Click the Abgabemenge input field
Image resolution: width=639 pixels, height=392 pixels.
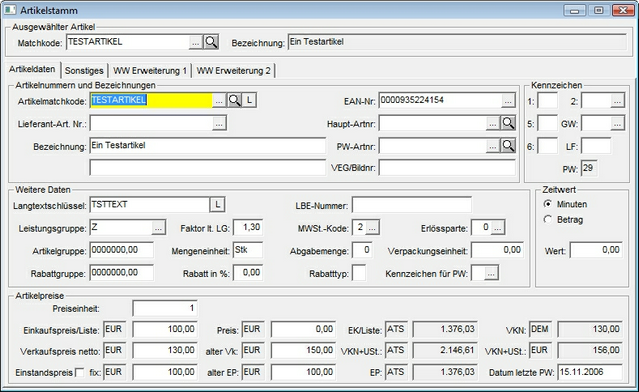362,250
